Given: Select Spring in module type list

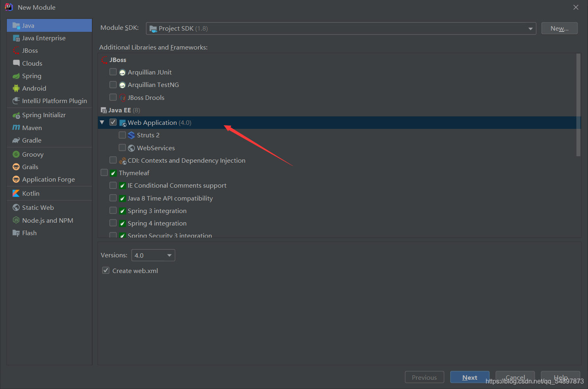Looking at the screenshot, I should click(49, 76).
